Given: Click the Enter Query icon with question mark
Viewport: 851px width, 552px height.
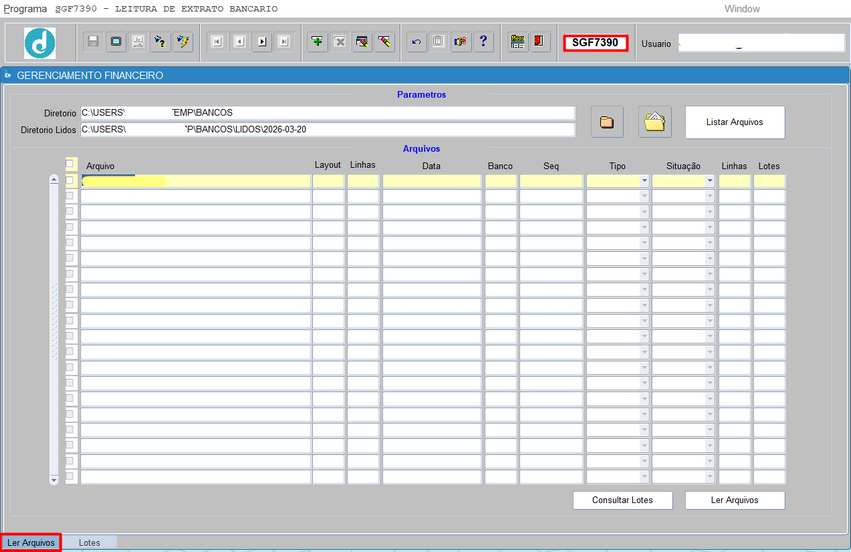Looking at the screenshot, I should [x=161, y=42].
